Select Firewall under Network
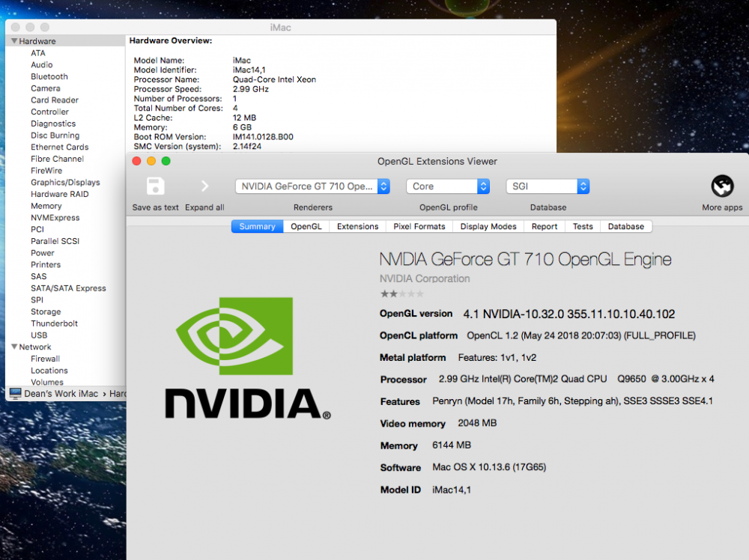Screen dimensions: 749x560 (x=46, y=359)
